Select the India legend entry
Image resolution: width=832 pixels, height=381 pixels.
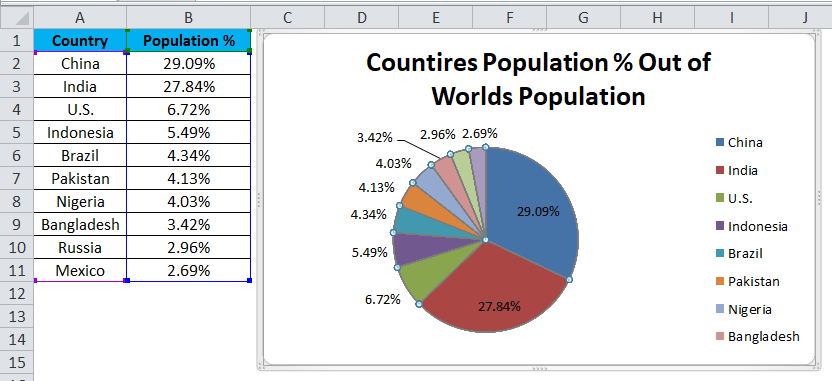pos(736,170)
